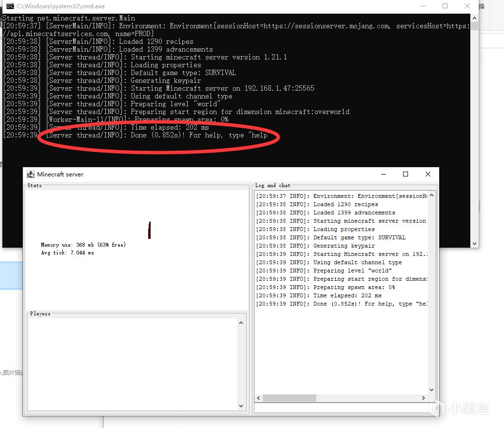Click cmd line 'Preparing start region for dimension'
Screen dimensions: 504x428
[x=176, y=112]
